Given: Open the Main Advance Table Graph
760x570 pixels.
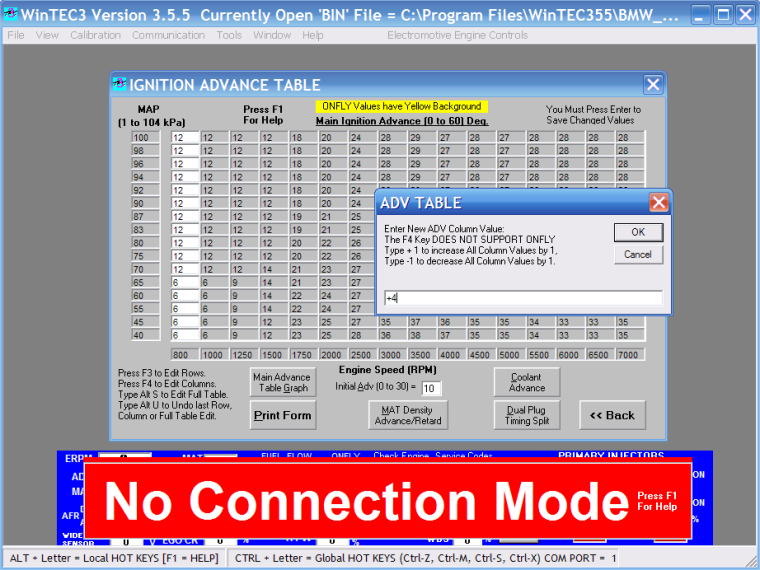Looking at the screenshot, I should click(x=283, y=382).
